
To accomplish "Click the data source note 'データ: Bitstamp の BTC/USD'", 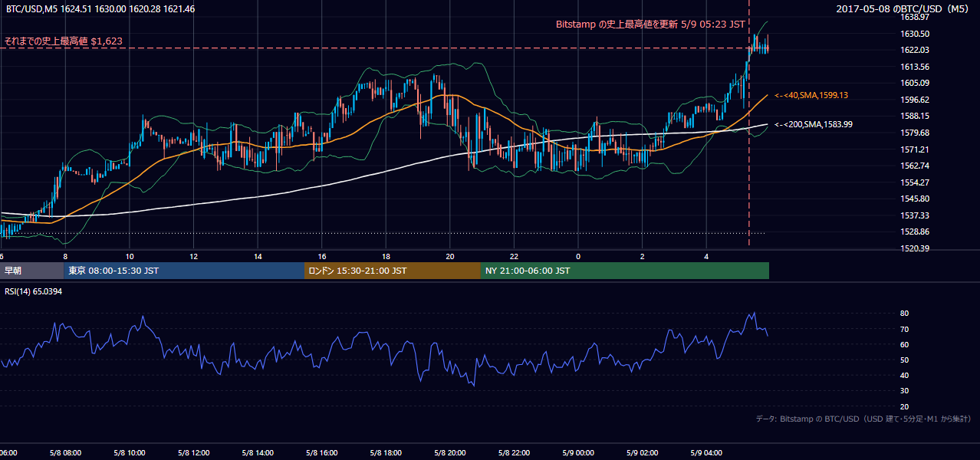I will click(x=864, y=419).
